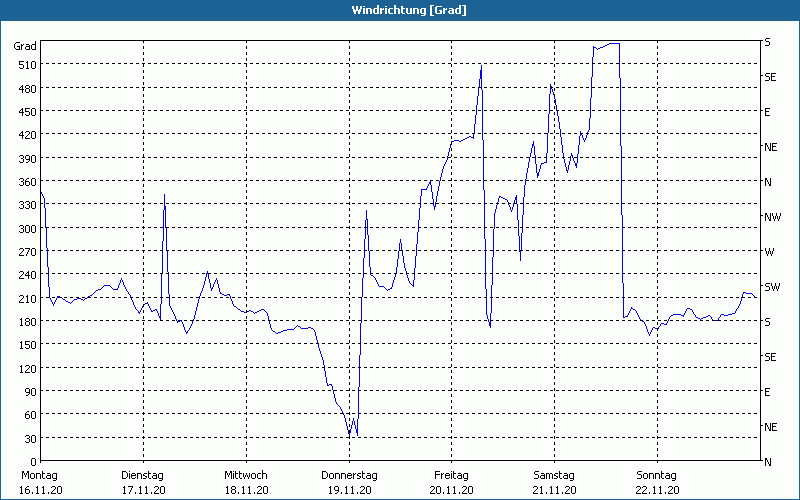Click the y-axis value 150
Screen dimensions: 800x500
[x=27, y=345]
